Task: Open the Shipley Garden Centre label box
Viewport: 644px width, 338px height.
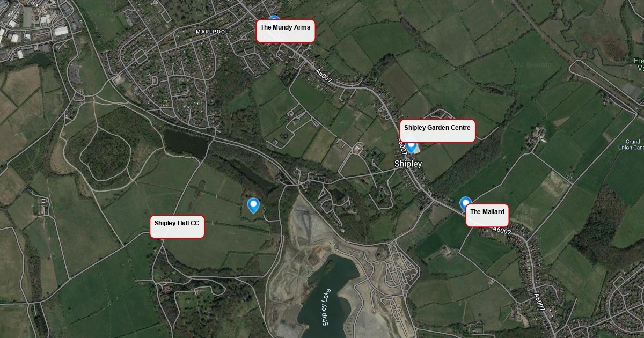Action: click(x=437, y=131)
